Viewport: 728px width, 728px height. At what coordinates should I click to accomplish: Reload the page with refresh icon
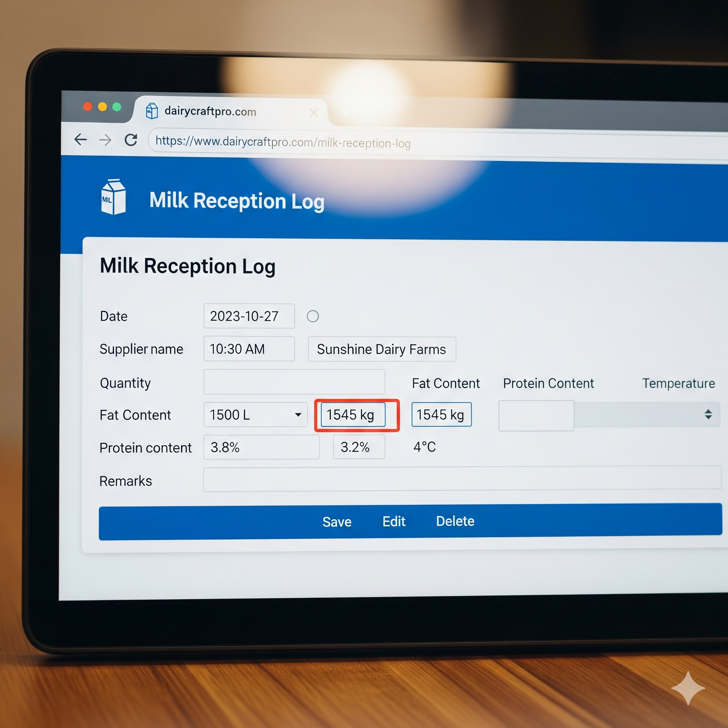[x=131, y=140]
